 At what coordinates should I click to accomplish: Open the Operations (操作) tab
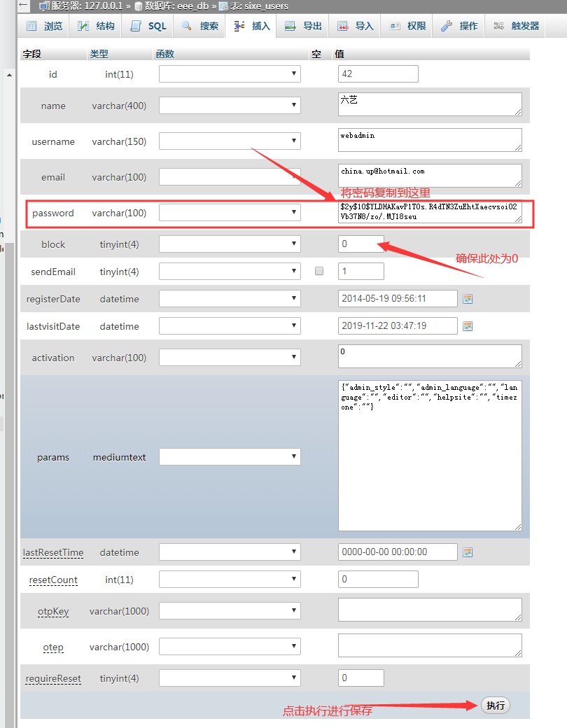pos(459,27)
